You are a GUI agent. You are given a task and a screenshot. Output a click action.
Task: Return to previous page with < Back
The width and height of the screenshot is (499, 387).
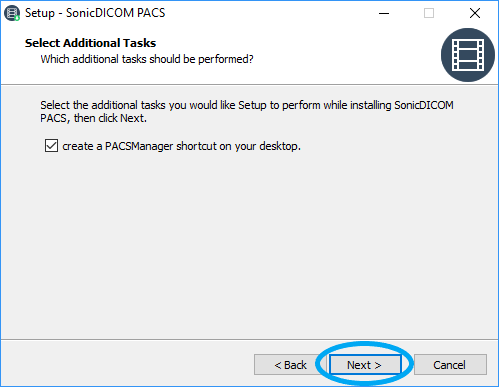290,365
